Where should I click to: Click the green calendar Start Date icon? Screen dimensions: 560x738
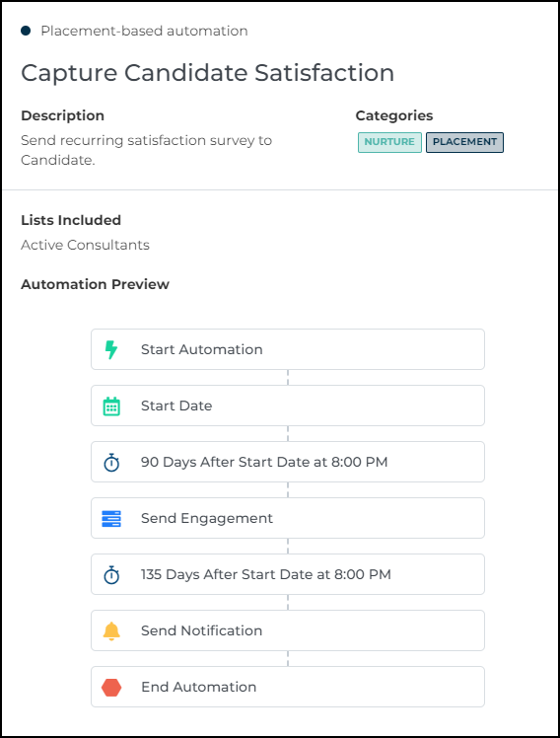coord(111,406)
